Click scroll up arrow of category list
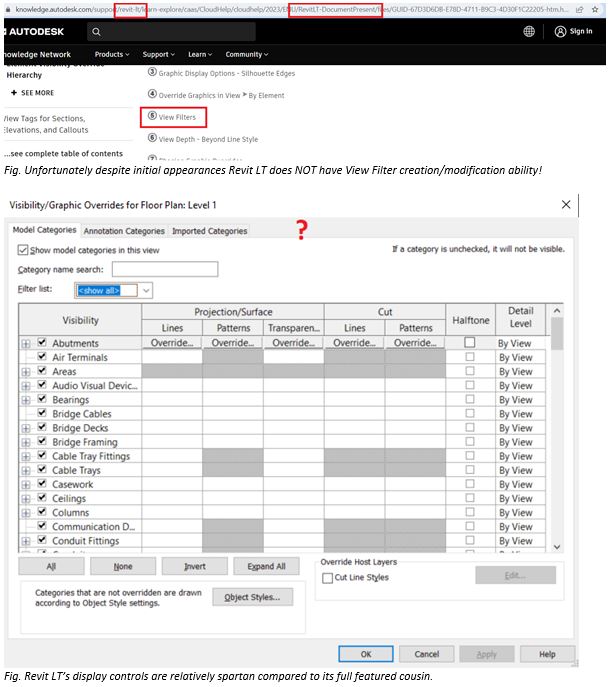 (557, 310)
